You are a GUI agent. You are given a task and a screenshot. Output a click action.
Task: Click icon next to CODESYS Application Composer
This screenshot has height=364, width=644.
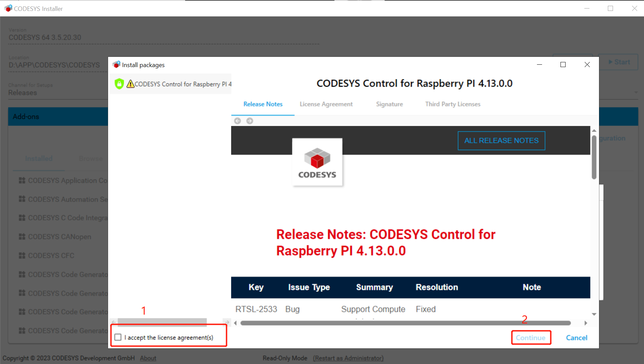click(x=22, y=180)
